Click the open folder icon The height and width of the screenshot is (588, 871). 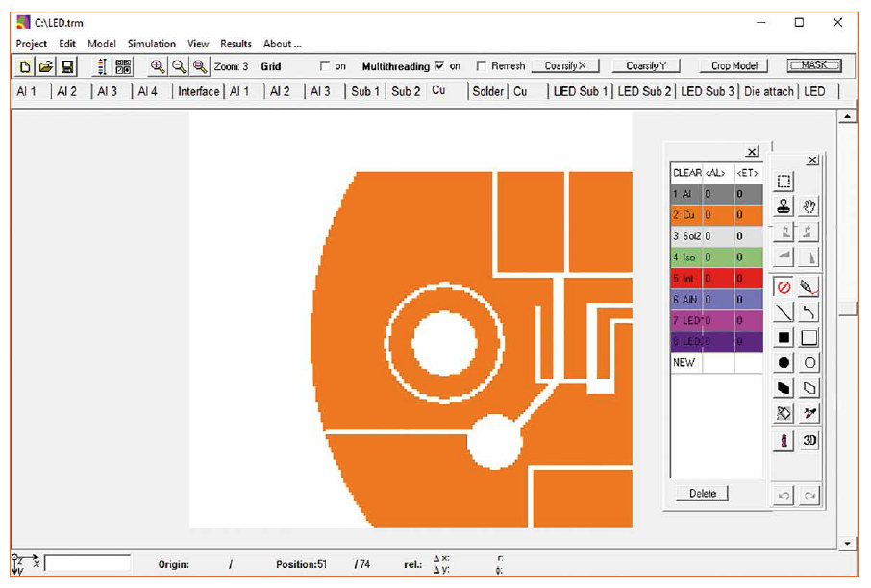click(46, 66)
